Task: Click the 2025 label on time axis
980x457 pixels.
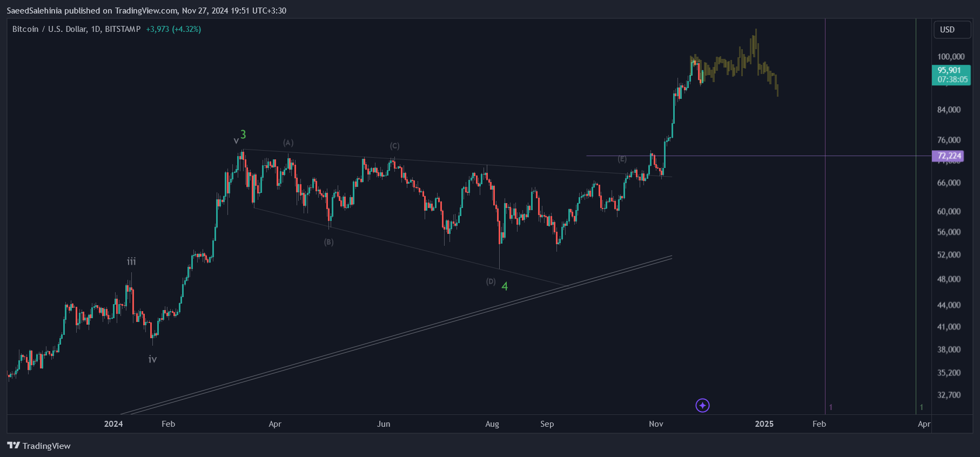Action: pyautogui.click(x=764, y=424)
